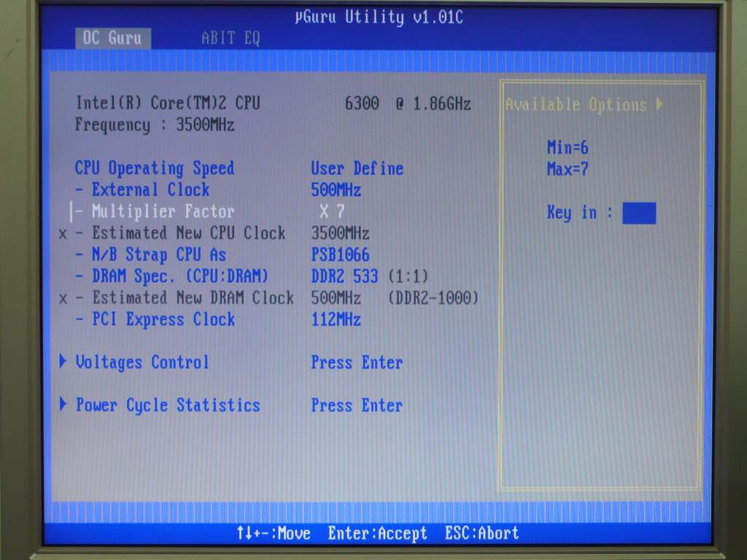This screenshot has height=560, width=747.
Task: Click the ESC:Abort hint
Action: (481, 533)
